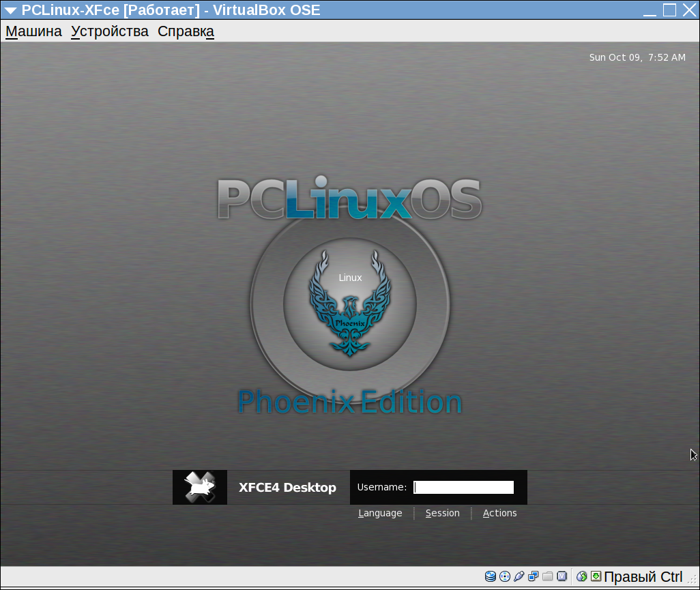The width and height of the screenshot is (700, 590).
Task: Click the 'Правый Ctrl' host key label
Action: 643,576
